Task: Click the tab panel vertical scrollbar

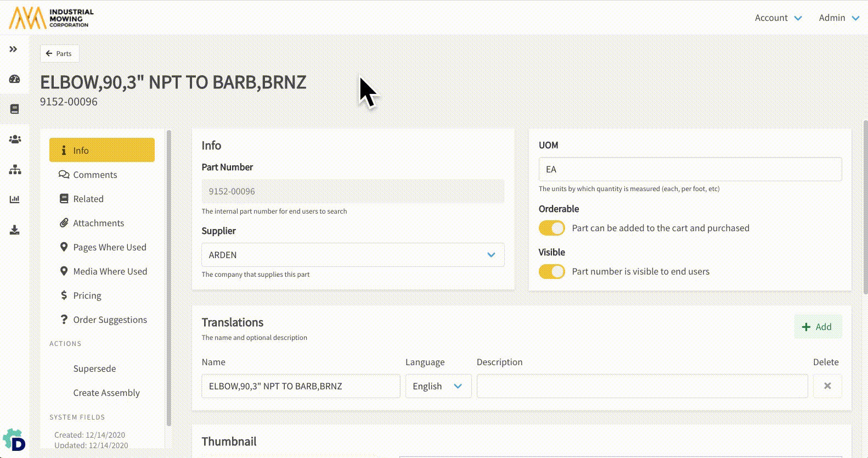Action: tap(169, 275)
